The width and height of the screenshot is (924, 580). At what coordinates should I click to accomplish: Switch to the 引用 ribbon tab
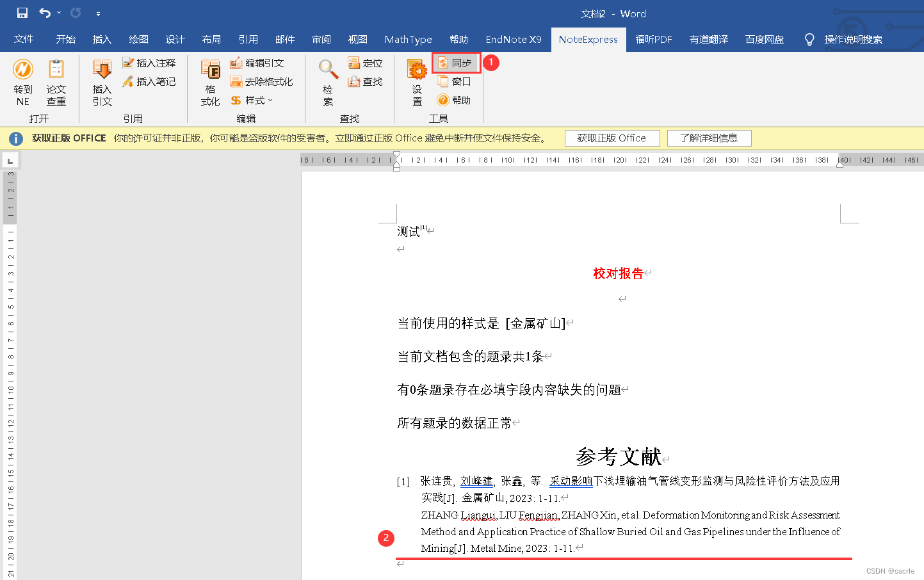point(248,39)
